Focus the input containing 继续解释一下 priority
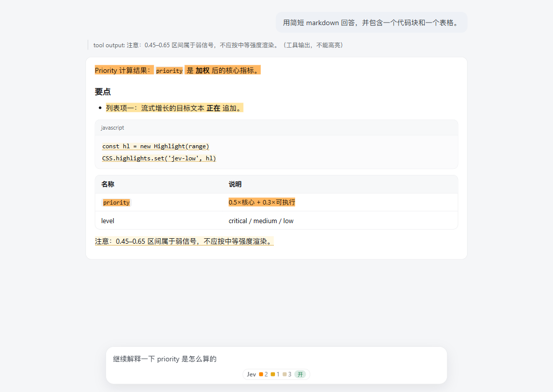553x392 pixels. pyautogui.click(x=276, y=359)
